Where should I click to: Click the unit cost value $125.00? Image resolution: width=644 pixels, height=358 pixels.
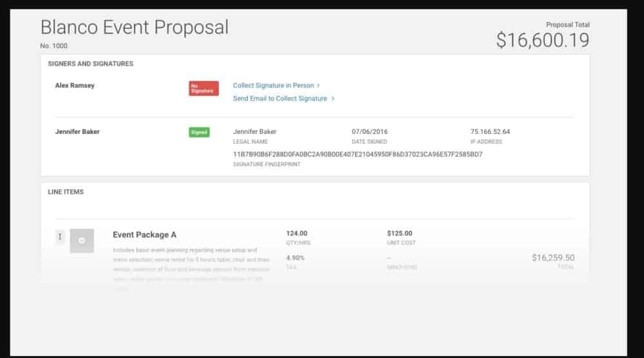399,233
